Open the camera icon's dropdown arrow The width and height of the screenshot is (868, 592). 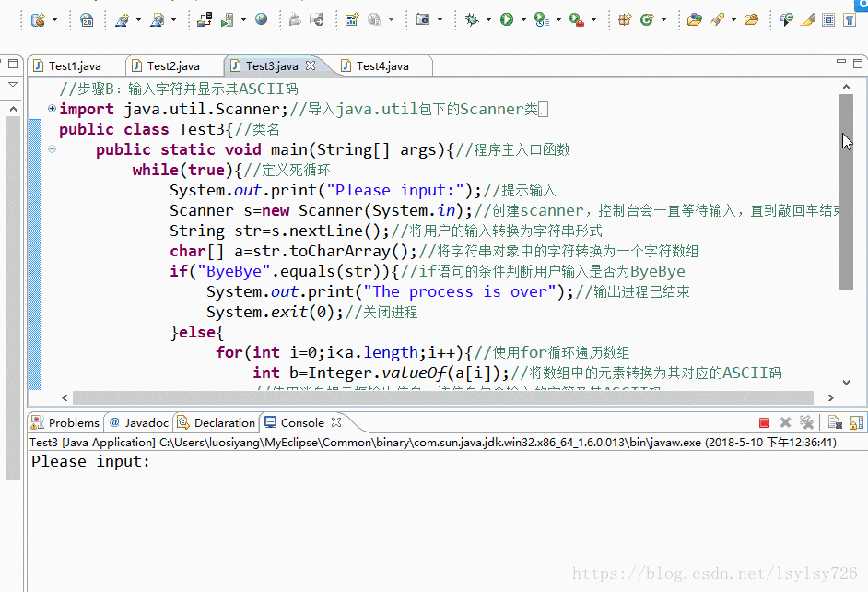point(440,19)
